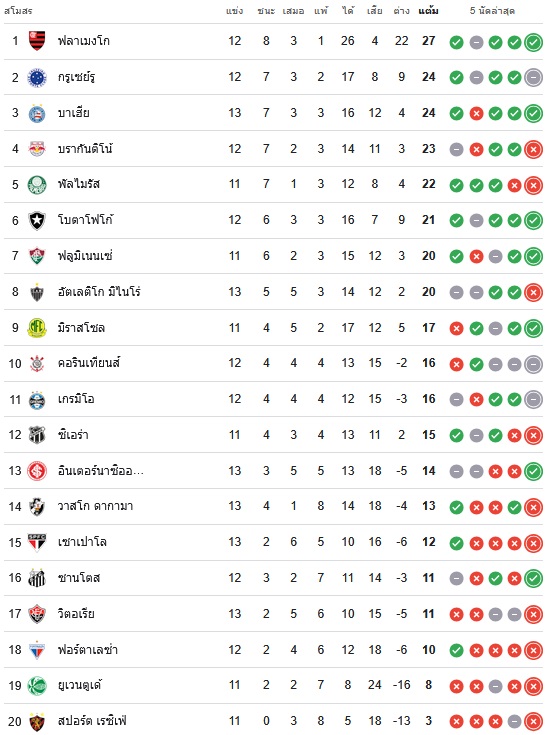Click the Internacional red crest icon

(37, 471)
